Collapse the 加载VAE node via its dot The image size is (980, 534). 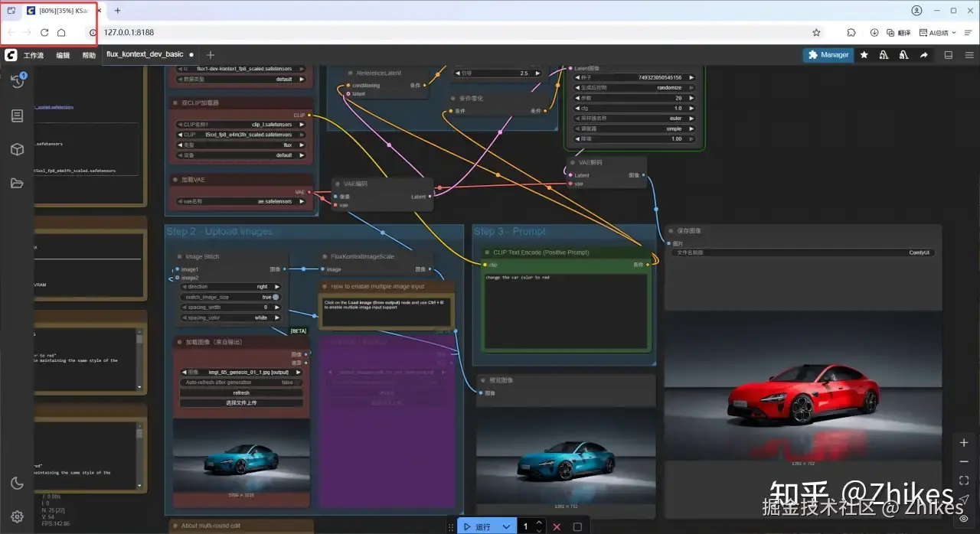(175, 180)
